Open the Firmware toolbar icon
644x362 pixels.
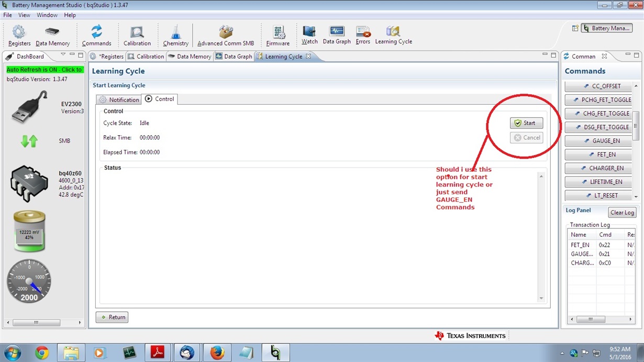(x=278, y=36)
